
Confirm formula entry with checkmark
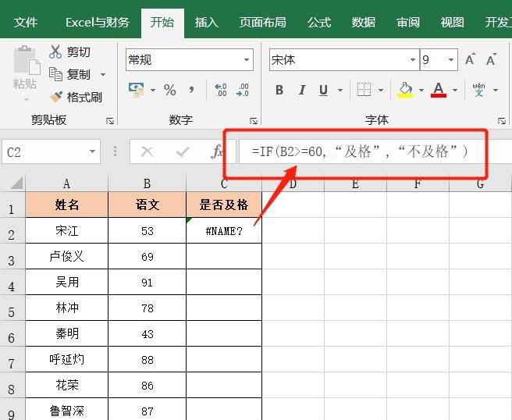tap(182, 151)
